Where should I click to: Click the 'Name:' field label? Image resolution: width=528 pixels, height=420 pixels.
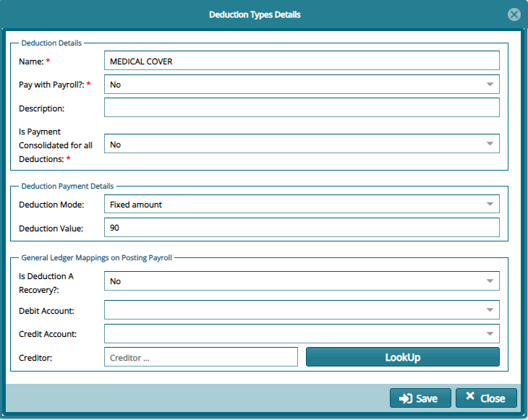click(31, 61)
